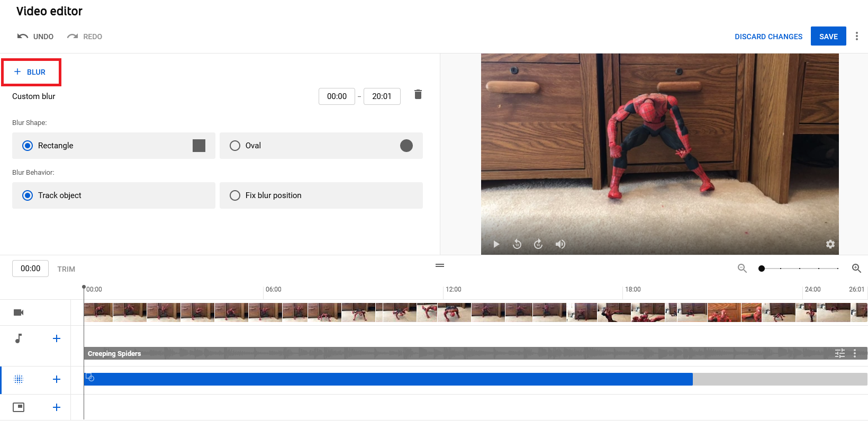Add a blur with track plus icon
868x429 pixels.
click(x=57, y=379)
